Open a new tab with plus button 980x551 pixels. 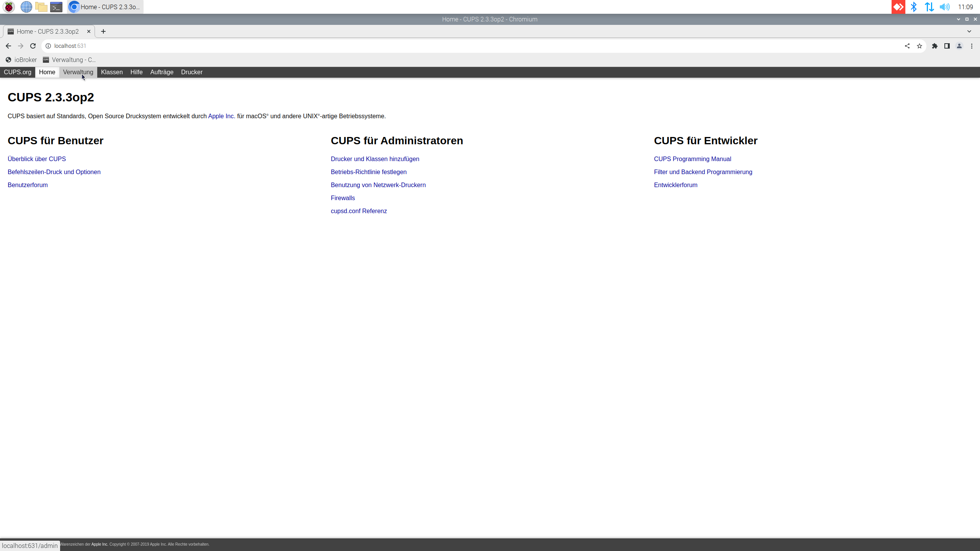[x=103, y=31]
